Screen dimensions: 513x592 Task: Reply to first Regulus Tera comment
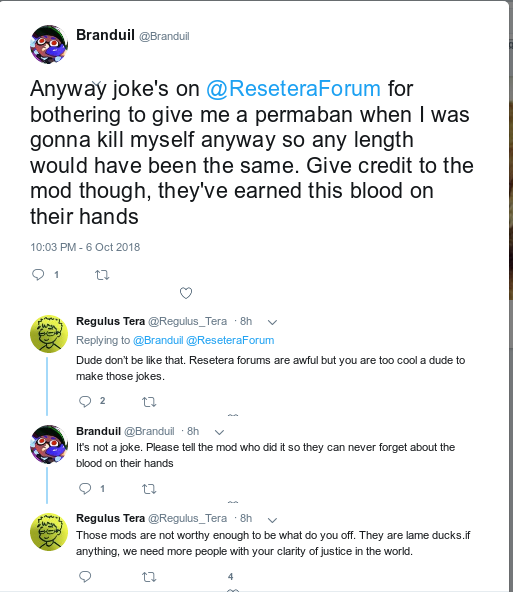pos(85,401)
